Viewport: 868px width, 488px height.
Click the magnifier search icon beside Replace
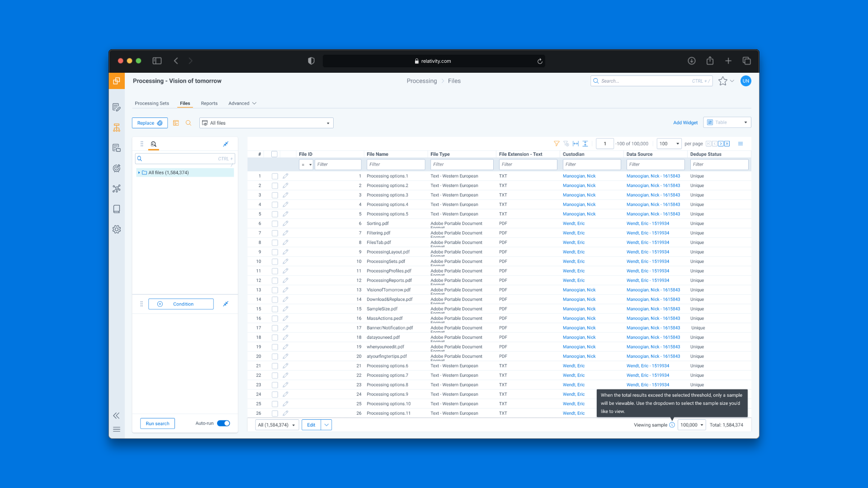click(189, 123)
